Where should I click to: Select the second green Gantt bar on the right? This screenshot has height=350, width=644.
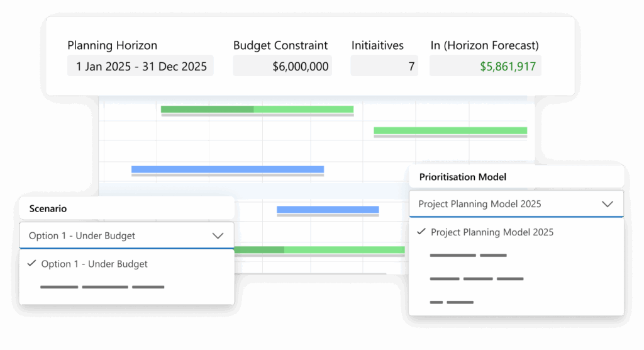(x=450, y=131)
